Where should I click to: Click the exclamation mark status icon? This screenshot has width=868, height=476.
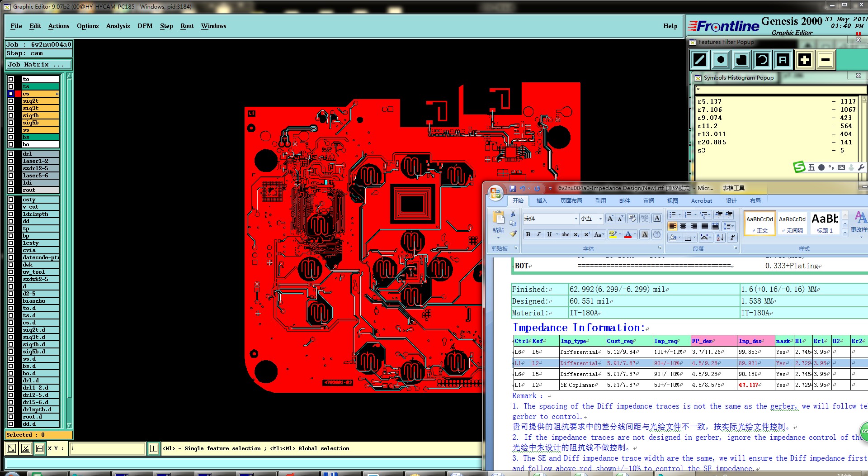154,448
